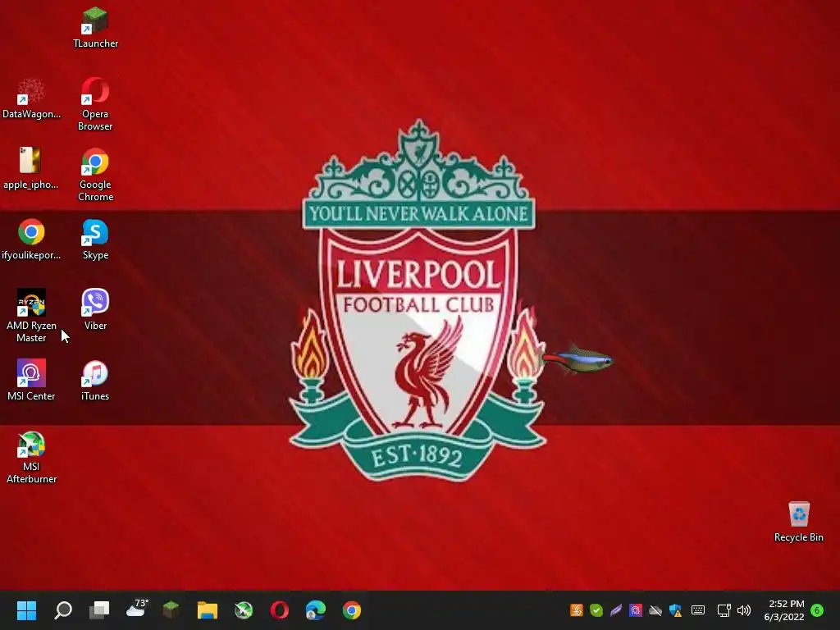Open notifications via green 6 badge
840x630 pixels.
click(817, 610)
